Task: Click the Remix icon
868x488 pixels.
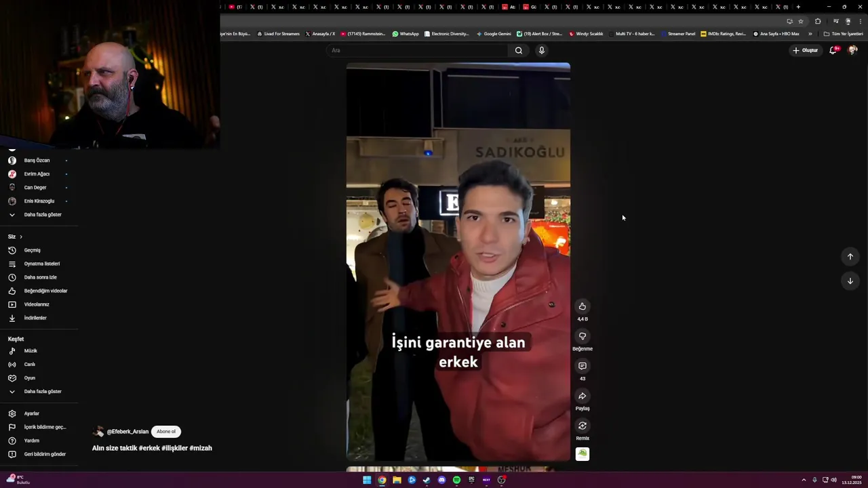Action: [x=582, y=426]
